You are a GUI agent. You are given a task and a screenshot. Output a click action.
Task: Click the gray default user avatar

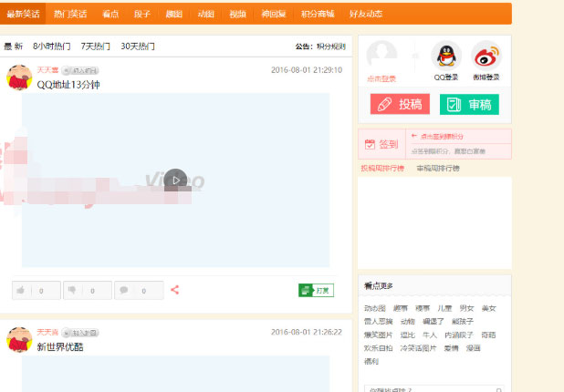click(x=381, y=56)
